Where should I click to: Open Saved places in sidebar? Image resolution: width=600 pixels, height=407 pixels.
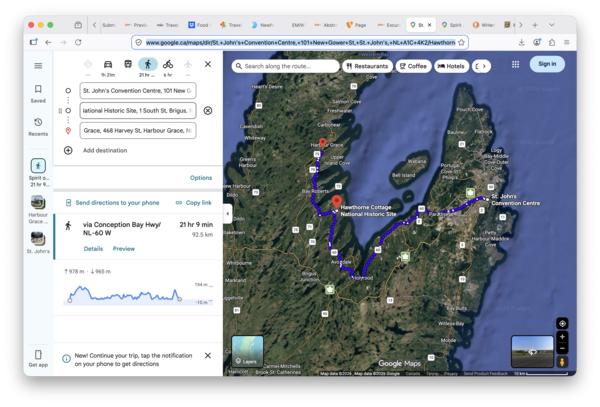coord(38,94)
